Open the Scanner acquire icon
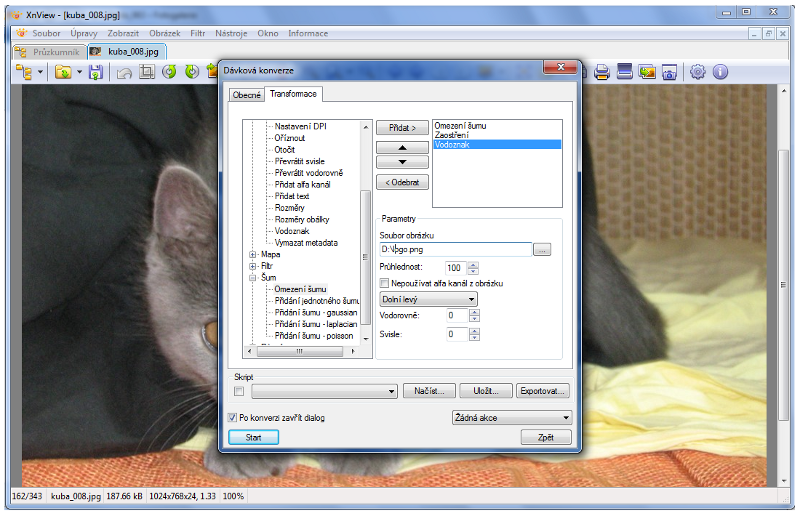This screenshot has height=516, width=800. click(x=624, y=72)
